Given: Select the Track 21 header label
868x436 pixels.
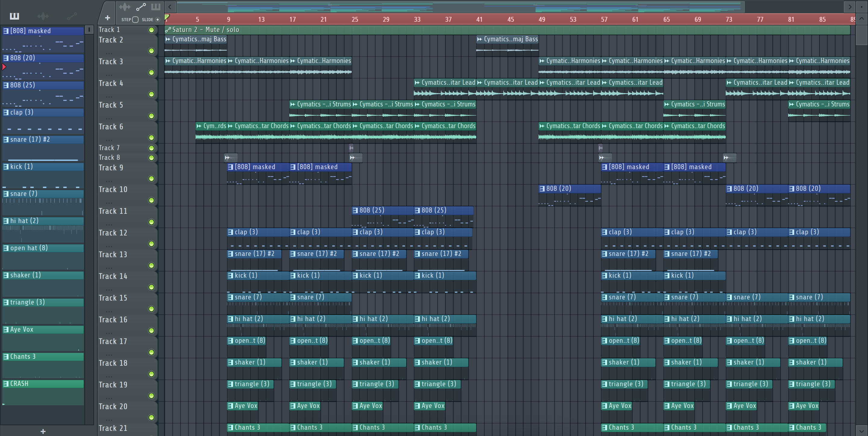Looking at the screenshot, I should click(x=113, y=428).
